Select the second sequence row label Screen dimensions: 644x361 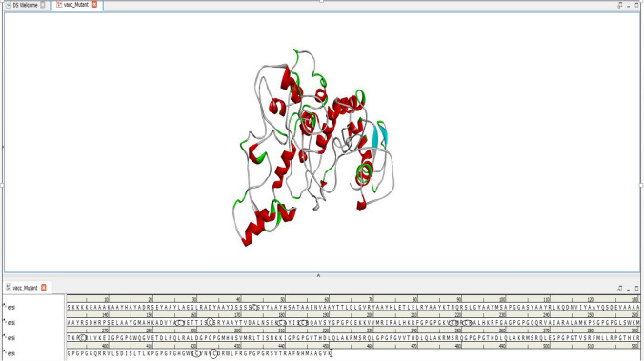click(x=10, y=323)
